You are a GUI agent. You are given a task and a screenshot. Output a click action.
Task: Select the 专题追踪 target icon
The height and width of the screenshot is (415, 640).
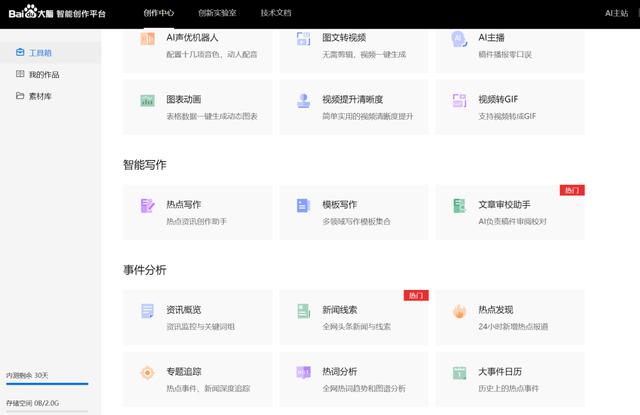[148, 373]
